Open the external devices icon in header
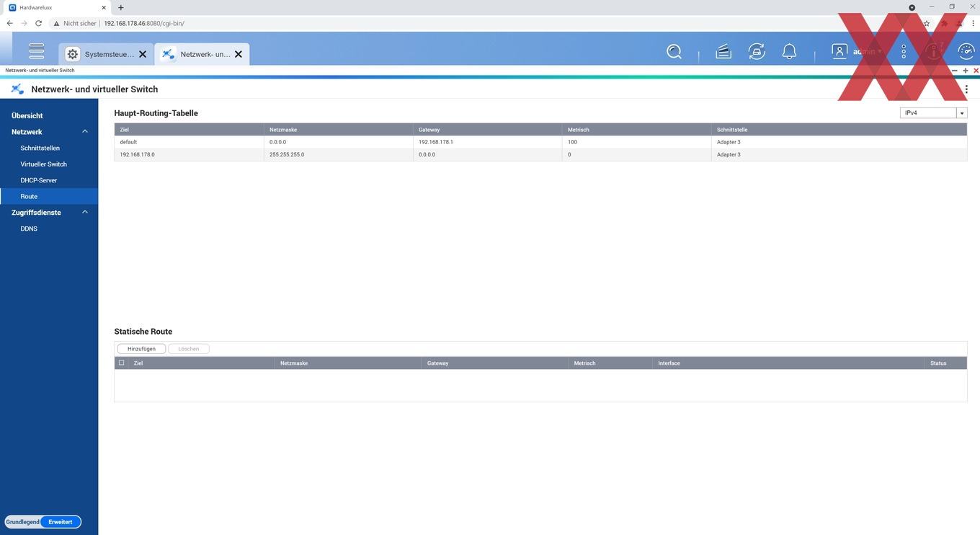Image resolution: width=980 pixels, height=535 pixels. click(x=757, y=52)
